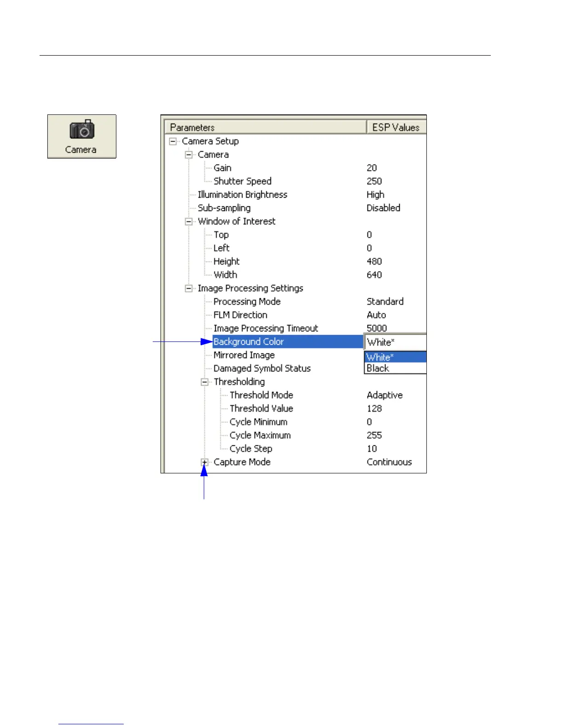The image size is (563, 728).
Task: Collapse the Camera Setup tree node
Action: point(173,142)
